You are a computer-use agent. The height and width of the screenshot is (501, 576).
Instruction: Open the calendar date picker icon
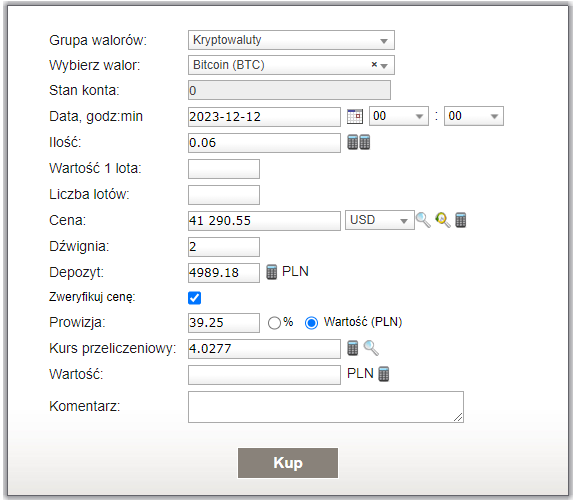coord(355,116)
